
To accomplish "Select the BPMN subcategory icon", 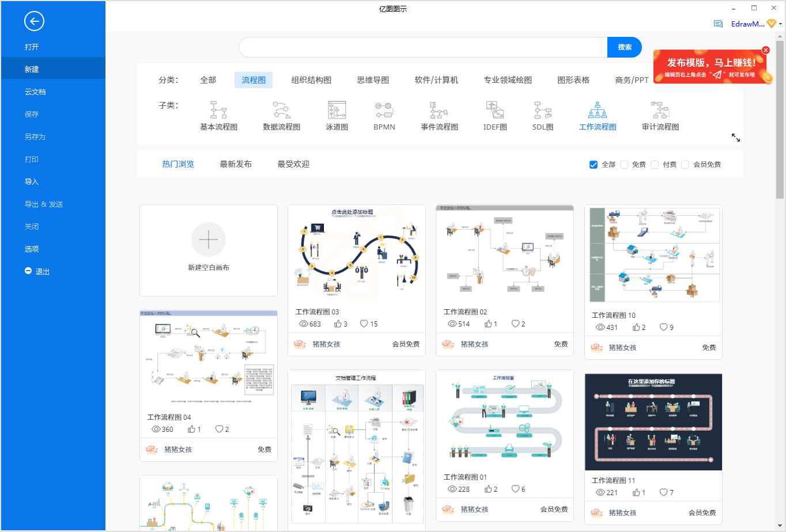I will [x=384, y=109].
